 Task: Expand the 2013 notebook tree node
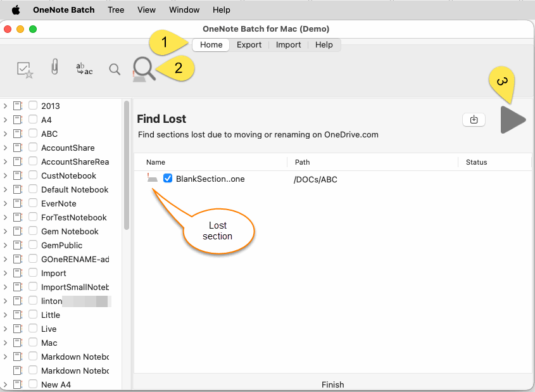(6, 106)
